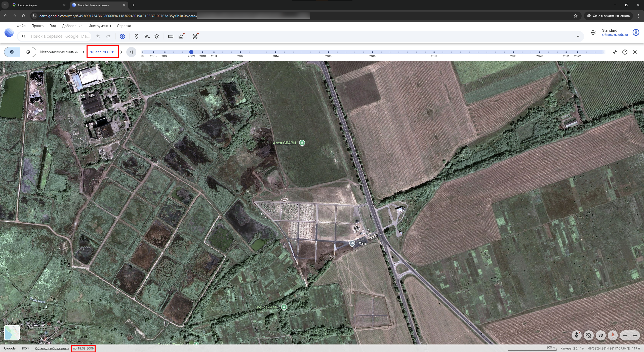Screen dimensions: 644x352
Task: Switch to timelapse mode toggle
Action: point(28,52)
